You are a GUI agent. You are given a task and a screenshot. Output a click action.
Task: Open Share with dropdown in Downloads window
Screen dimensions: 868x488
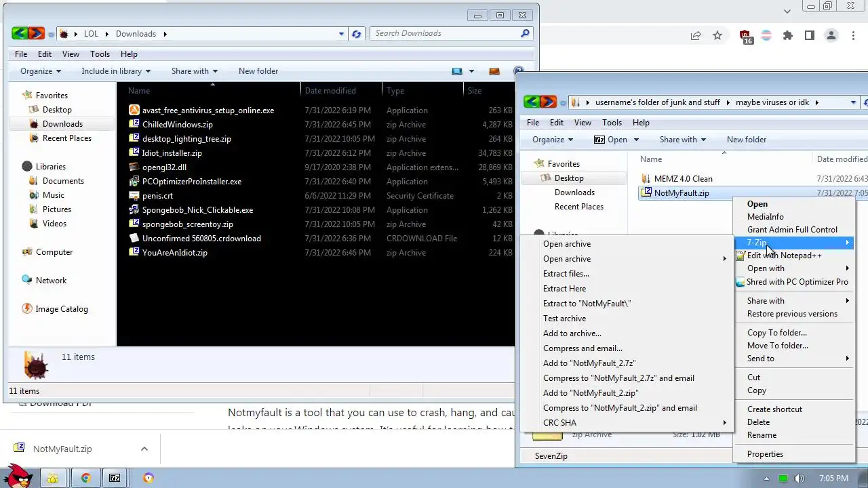[x=195, y=71]
